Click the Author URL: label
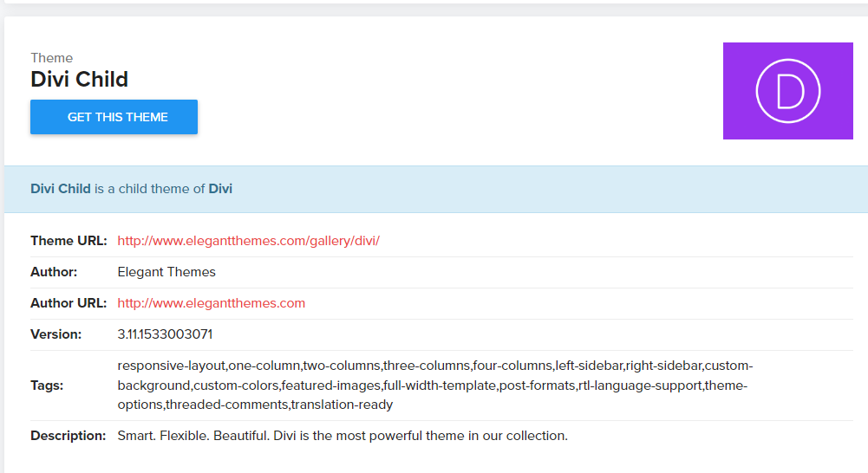 pos(69,303)
